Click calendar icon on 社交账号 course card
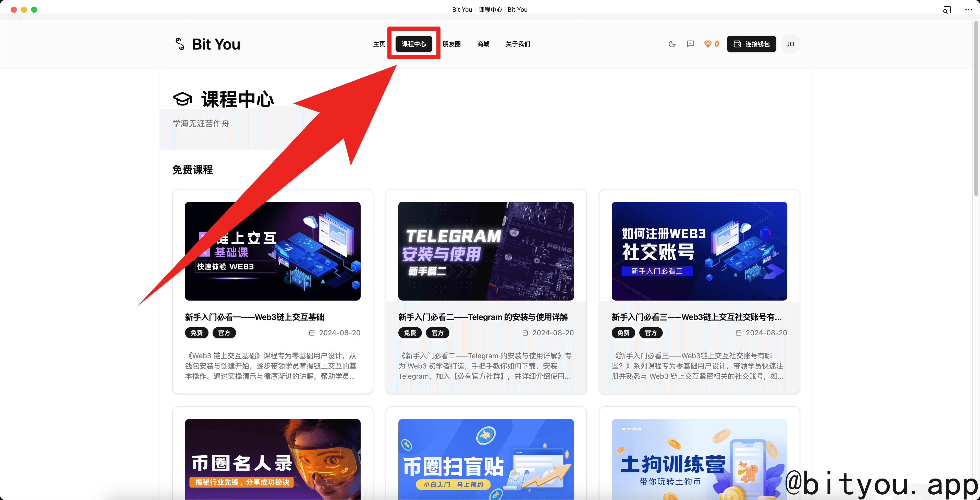The height and width of the screenshot is (500, 980). pos(738,333)
